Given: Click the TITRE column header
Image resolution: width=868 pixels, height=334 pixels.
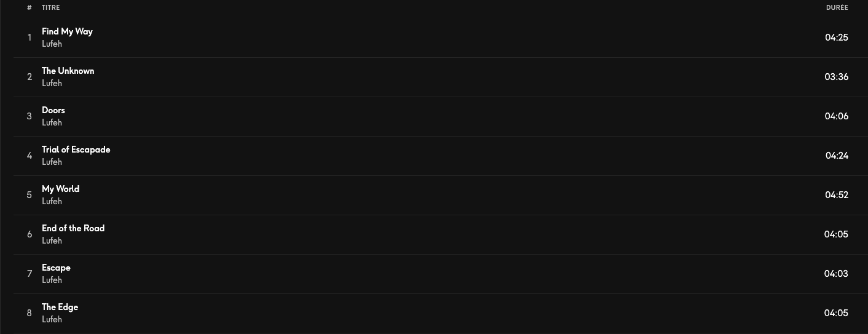Looking at the screenshot, I should point(51,7).
